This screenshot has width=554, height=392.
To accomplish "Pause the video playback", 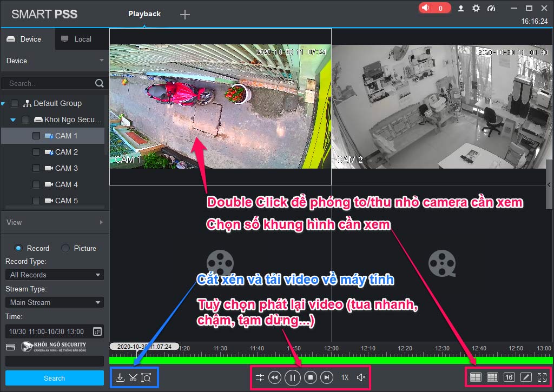I will (293, 377).
